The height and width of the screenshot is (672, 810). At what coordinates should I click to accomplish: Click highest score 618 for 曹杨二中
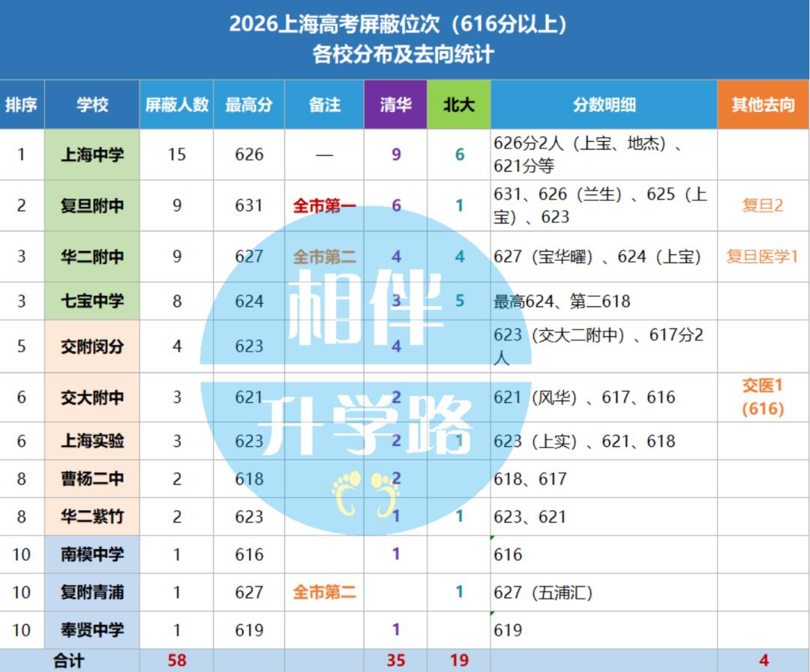point(249,478)
